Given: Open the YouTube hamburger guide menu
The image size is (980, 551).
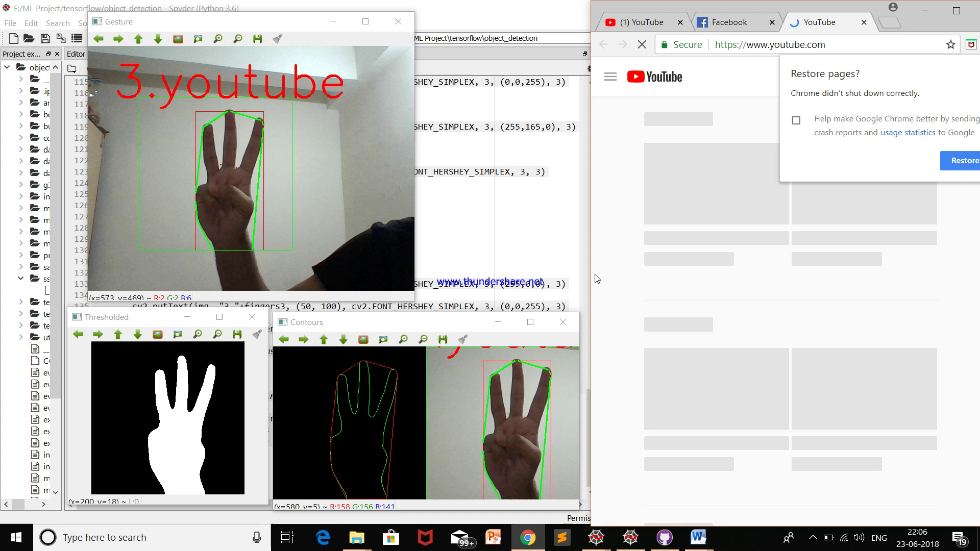Looking at the screenshot, I should coord(610,77).
